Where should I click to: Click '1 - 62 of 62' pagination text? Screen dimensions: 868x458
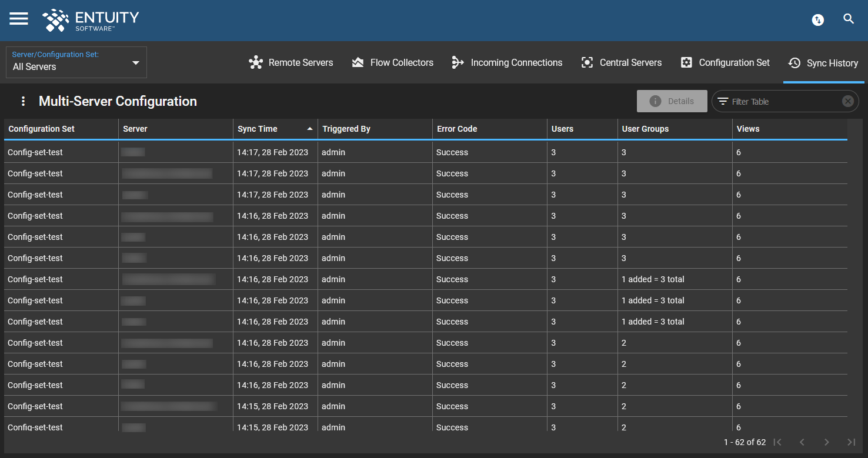click(x=745, y=442)
